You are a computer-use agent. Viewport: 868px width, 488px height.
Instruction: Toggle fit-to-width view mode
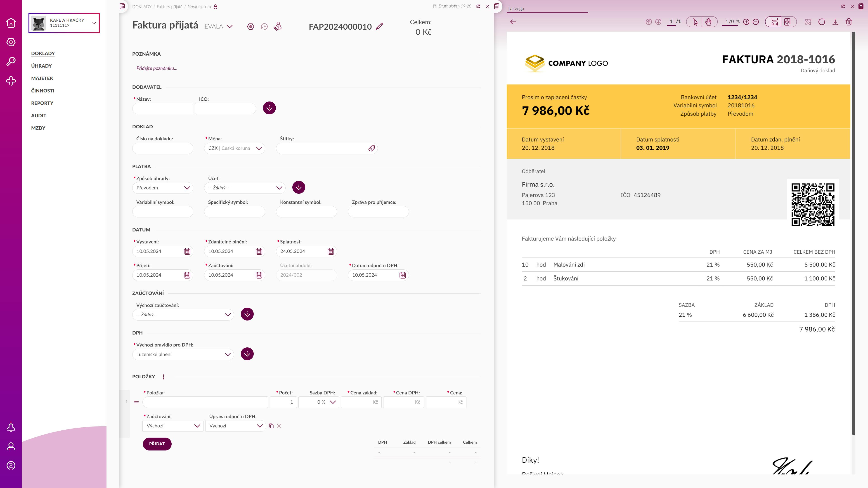tap(774, 22)
